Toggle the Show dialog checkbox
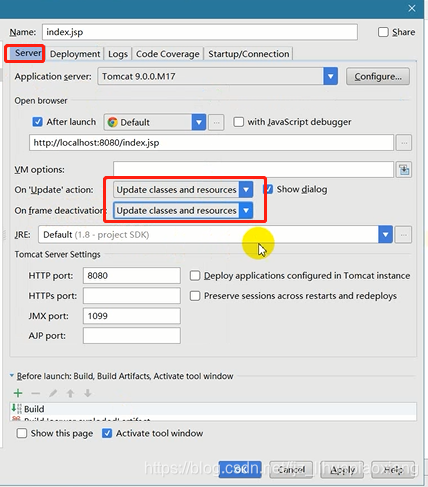The image size is (428, 487). coord(268,189)
